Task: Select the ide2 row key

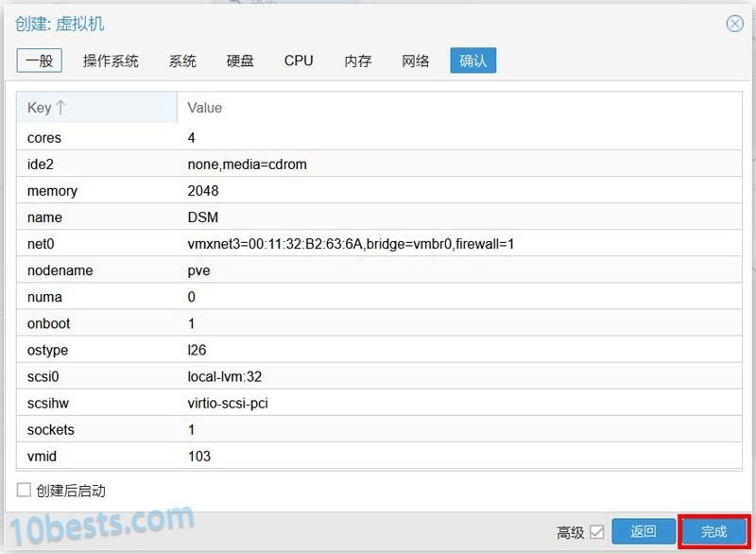Action: pos(41,164)
